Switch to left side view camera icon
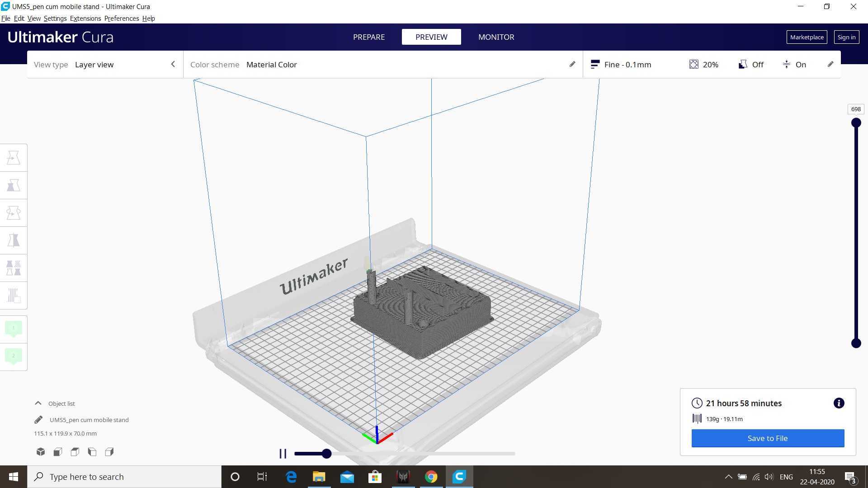The width and height of the screenshot is (868, 488). (92, 452)
